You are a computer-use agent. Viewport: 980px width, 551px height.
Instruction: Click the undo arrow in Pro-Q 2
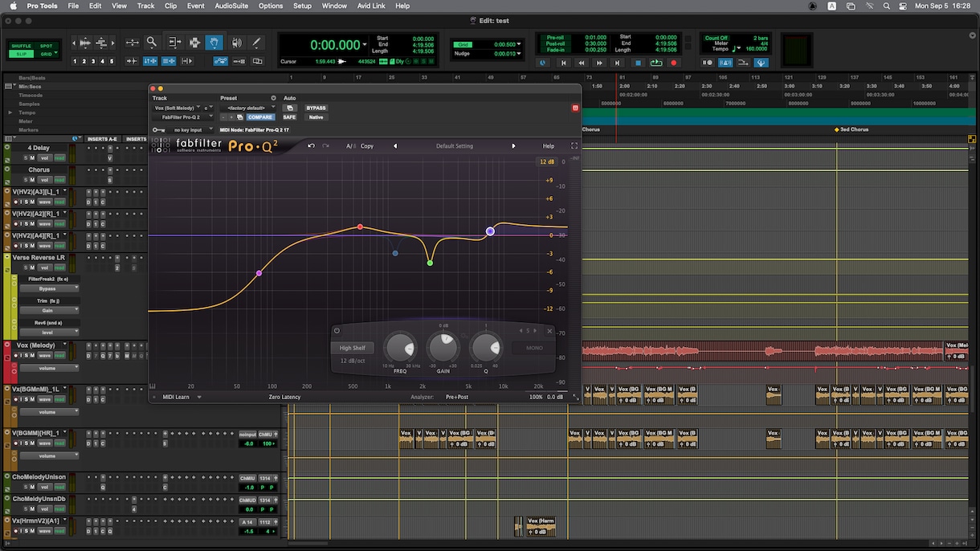pos(311,146)
